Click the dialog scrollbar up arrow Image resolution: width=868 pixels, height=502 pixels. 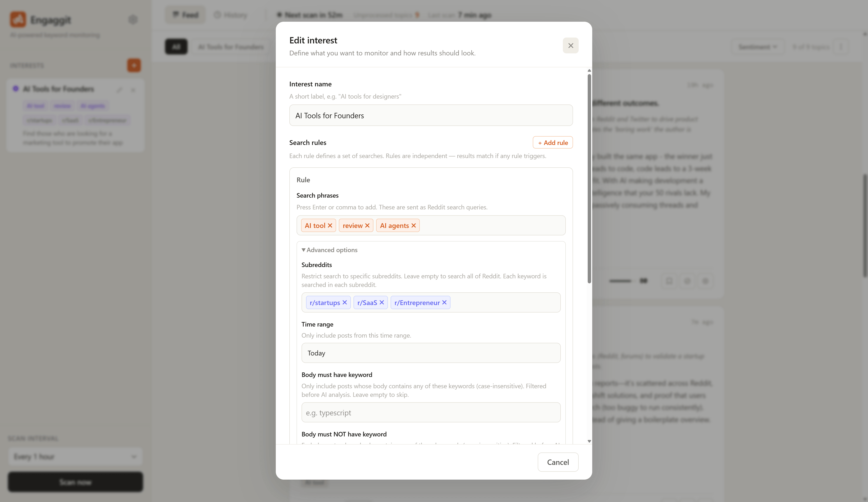tap(589, 70)
